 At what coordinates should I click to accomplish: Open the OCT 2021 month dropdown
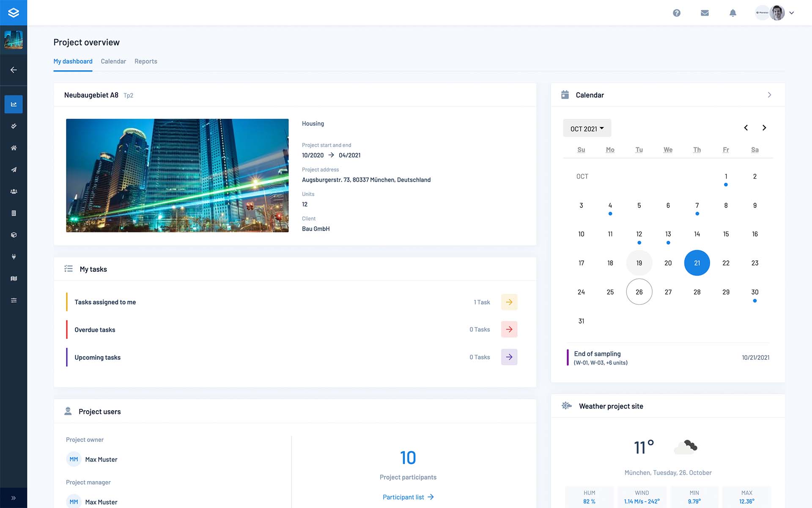click(587, 128)
